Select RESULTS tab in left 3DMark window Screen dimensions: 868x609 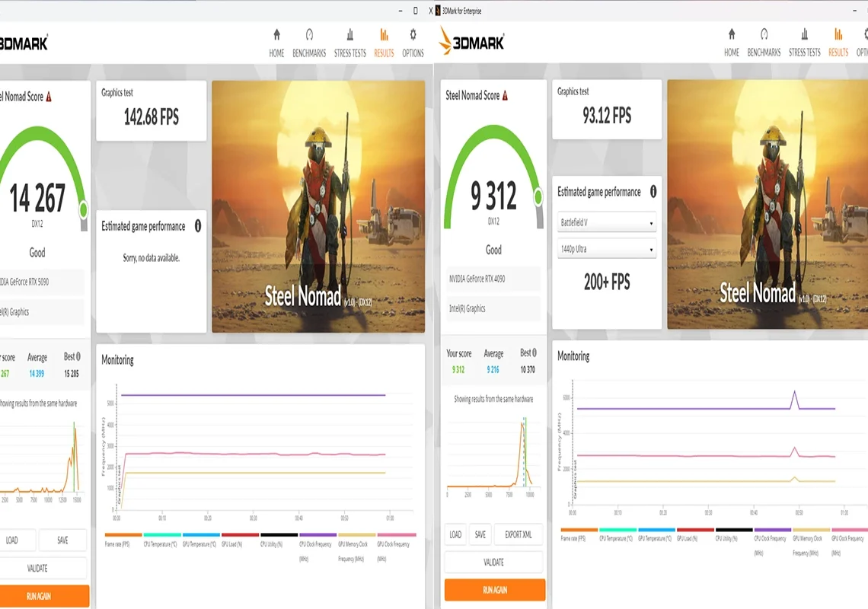384,43
